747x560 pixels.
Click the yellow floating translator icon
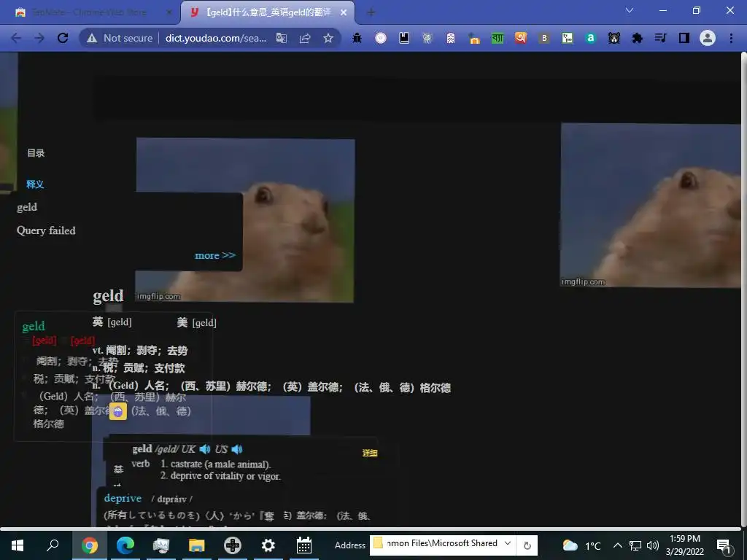point(118,411)
